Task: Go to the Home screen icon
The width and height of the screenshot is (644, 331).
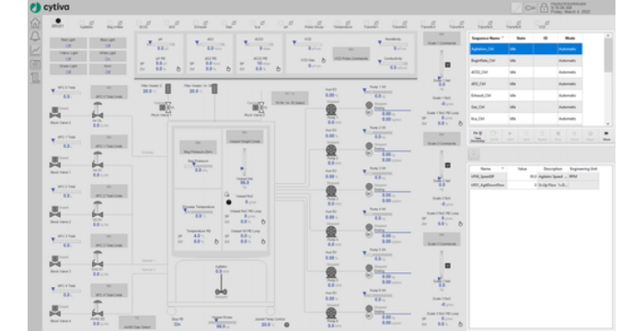Action: click(35, 23)
